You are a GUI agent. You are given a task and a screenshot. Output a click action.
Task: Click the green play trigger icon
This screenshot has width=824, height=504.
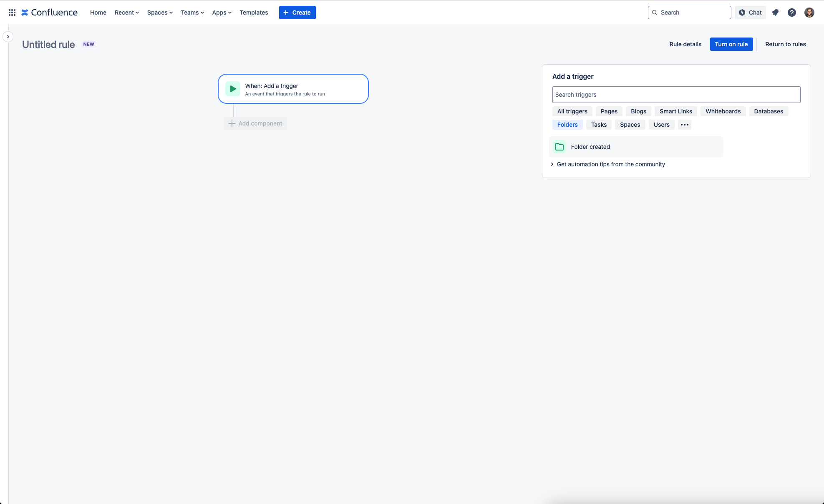pos(232,88)
